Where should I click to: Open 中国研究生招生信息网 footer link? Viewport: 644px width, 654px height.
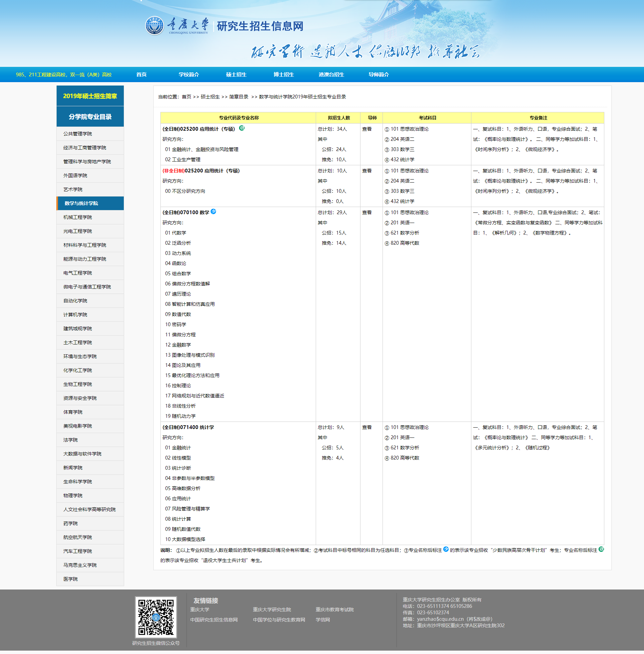coord(214,620)
